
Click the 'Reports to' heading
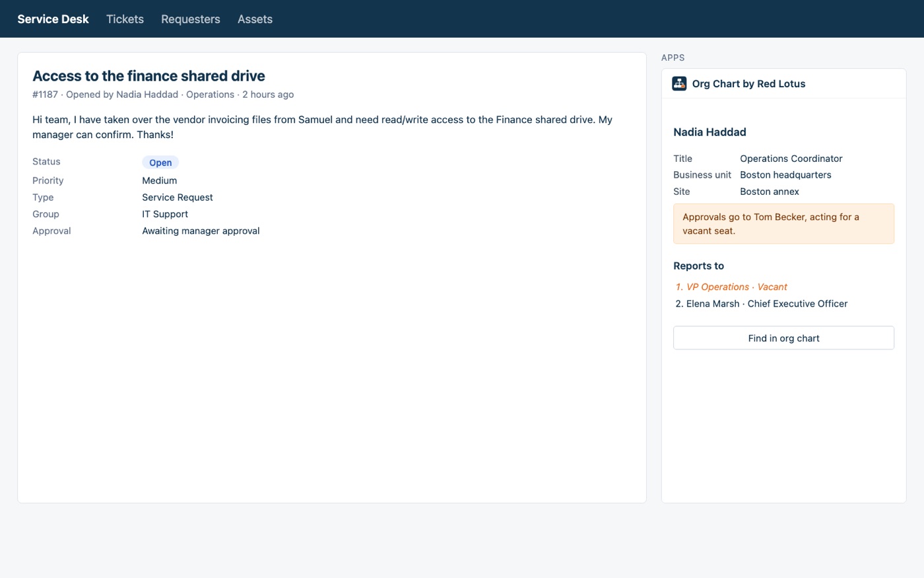698,266
